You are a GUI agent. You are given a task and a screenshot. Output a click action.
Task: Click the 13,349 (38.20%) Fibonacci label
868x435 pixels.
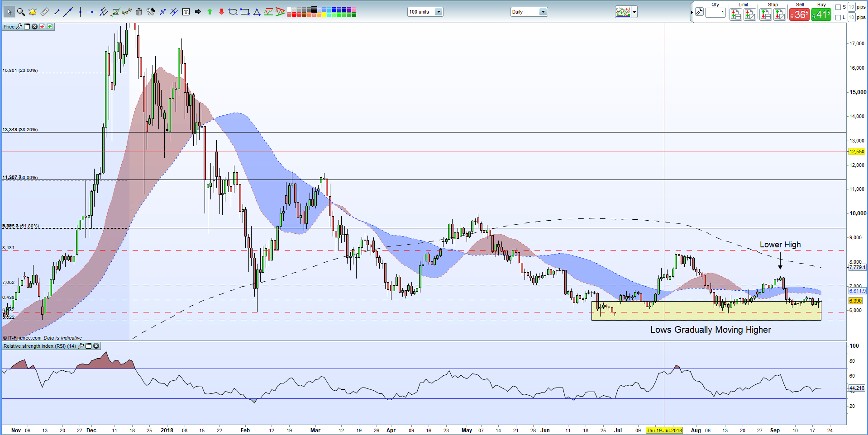pos(20,130)
